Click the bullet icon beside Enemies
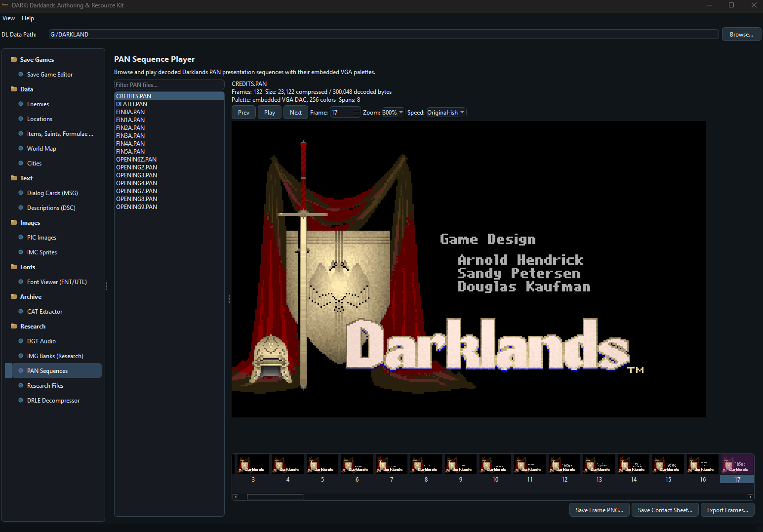The width and height of the screenshot is (763, 532). (x=21, y=104)
